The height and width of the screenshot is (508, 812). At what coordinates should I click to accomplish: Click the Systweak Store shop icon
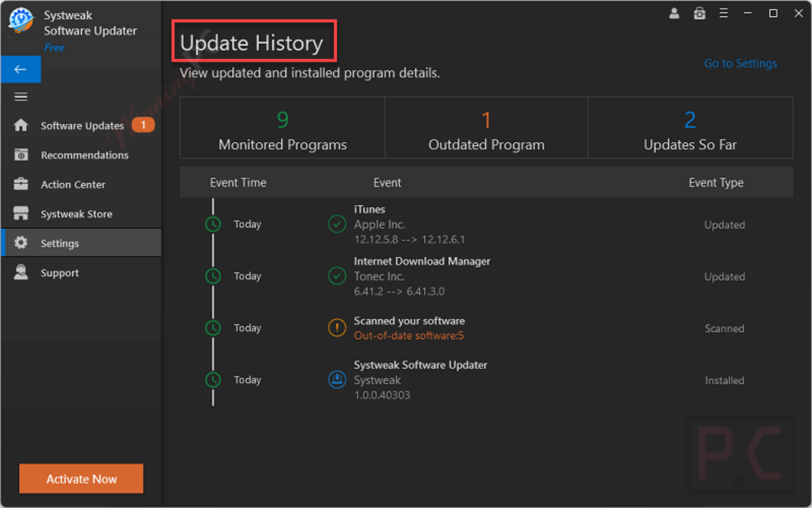coord(21,213)
